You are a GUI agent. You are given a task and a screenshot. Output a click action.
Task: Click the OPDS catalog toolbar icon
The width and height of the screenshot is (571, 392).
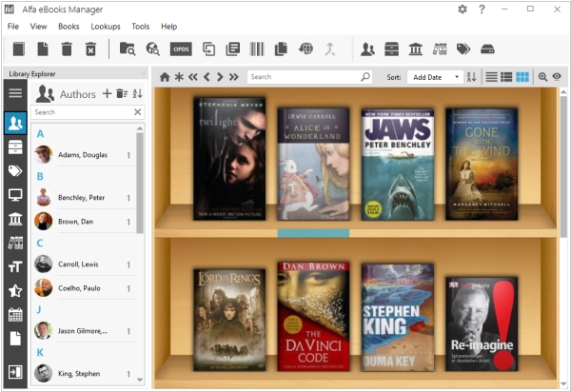pos(181,49)
